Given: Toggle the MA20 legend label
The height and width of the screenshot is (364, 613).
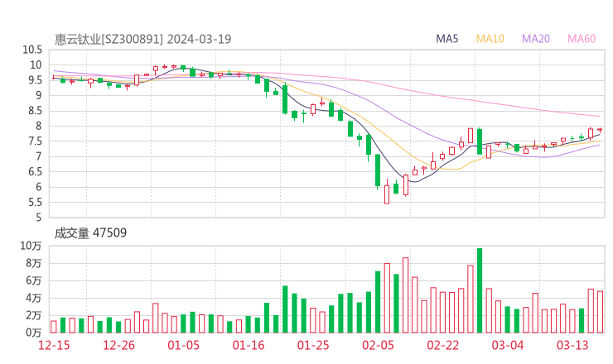Looking at the screenshot, I should pos(536,39).
